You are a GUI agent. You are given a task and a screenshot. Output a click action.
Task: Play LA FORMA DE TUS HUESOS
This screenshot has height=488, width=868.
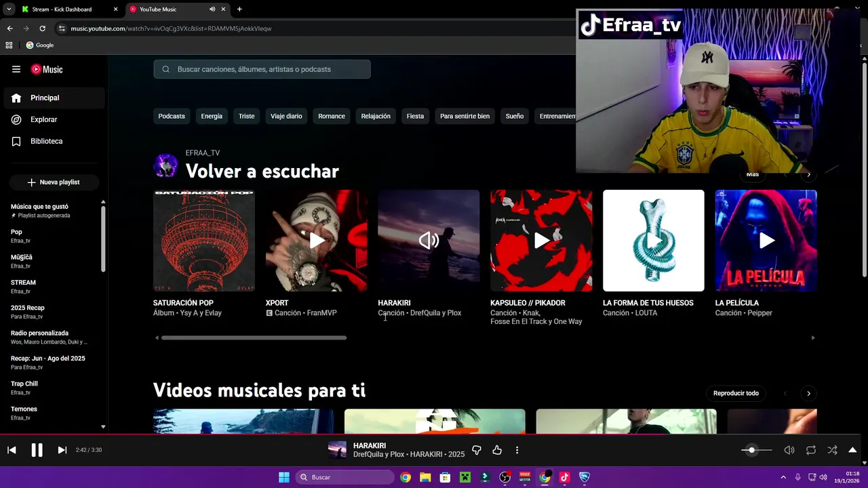[654, 241]
